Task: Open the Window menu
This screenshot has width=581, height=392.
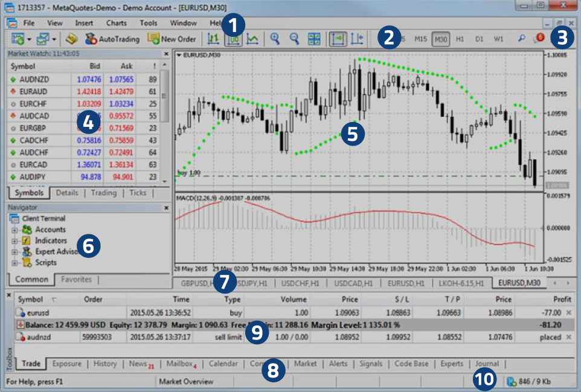Action: click(x=184, y=23)
